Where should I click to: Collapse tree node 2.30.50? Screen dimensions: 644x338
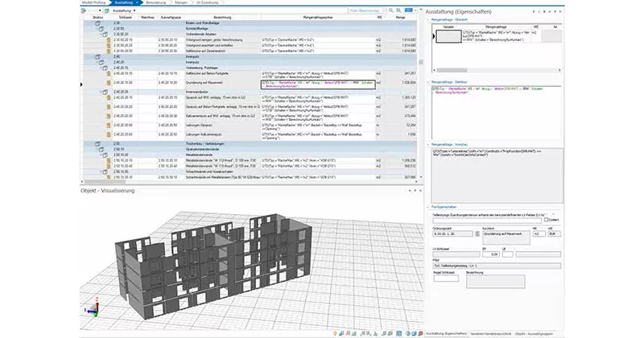pos(101,29)
